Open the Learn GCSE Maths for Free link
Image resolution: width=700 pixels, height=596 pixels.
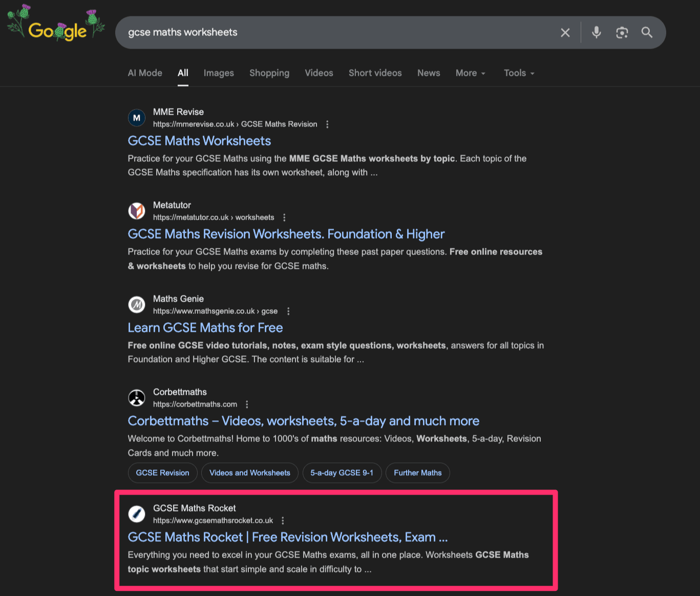(x=205, y=328)
